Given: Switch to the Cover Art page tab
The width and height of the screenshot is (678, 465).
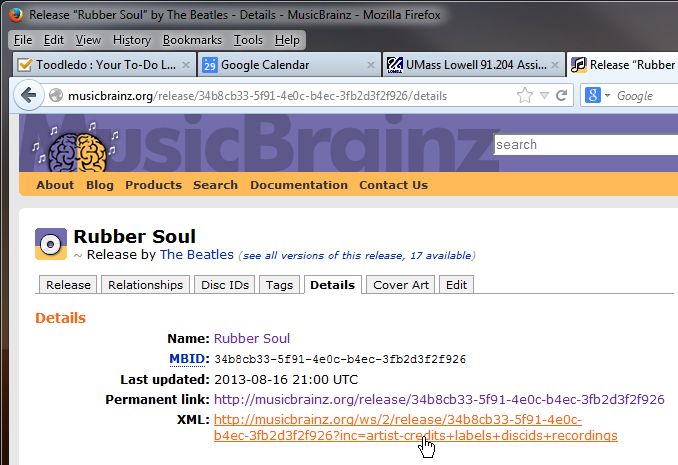Looking at the screenshot, I should [x=401, y=285].
